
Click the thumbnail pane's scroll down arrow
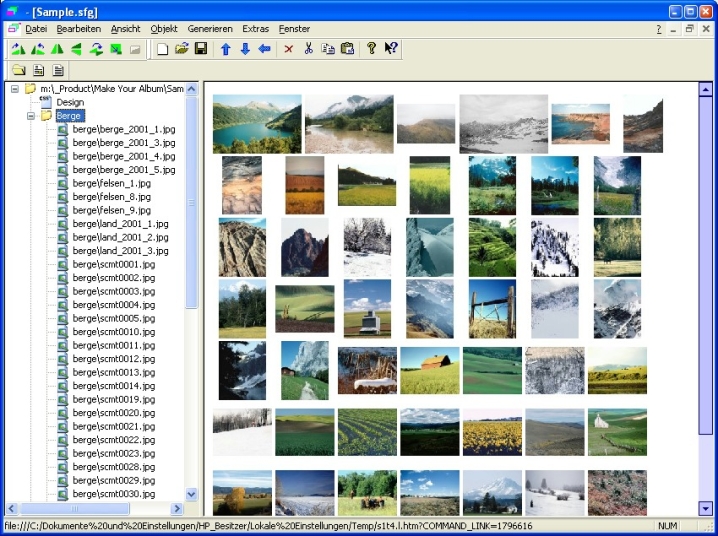click(x=706, y=508)
